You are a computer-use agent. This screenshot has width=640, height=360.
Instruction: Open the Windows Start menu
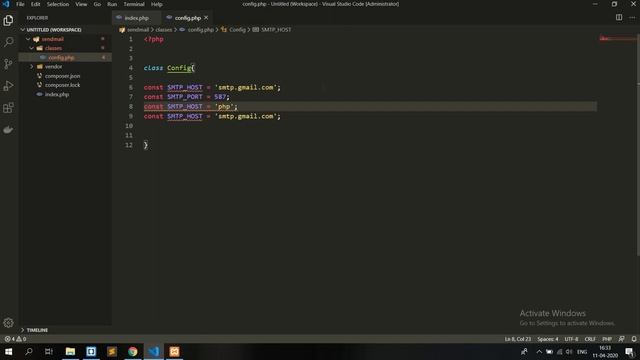click(8, 351)
